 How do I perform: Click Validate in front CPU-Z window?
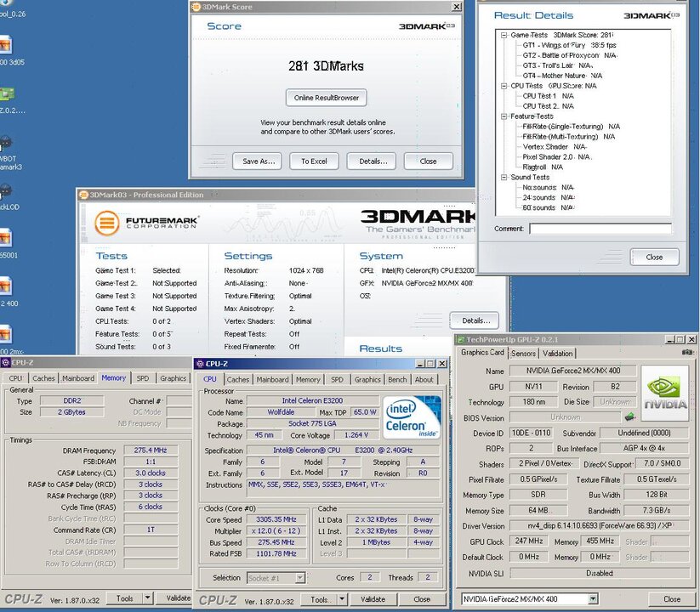pos(373,599)
